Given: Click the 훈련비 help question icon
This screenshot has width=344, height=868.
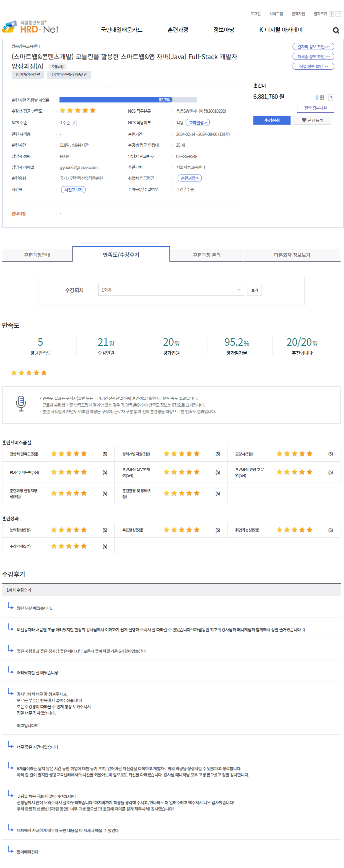Looking at the screenshot, I should pos(331,98).
